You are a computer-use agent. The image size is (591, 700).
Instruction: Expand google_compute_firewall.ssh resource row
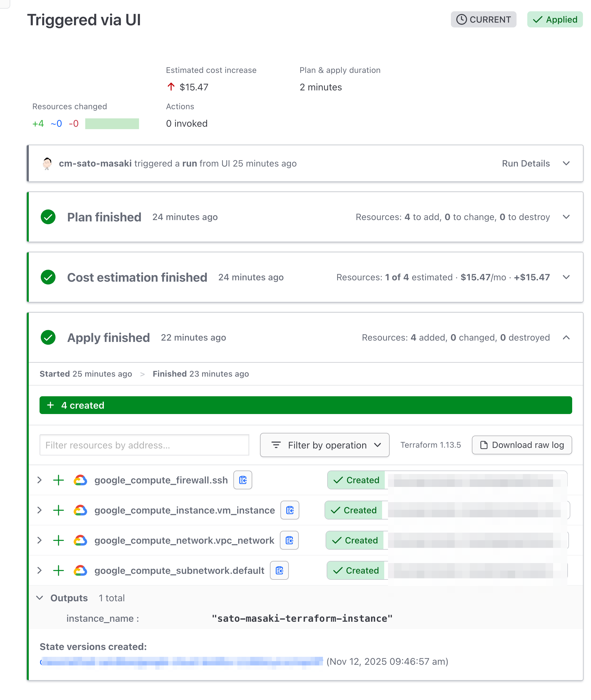[40, 480]
